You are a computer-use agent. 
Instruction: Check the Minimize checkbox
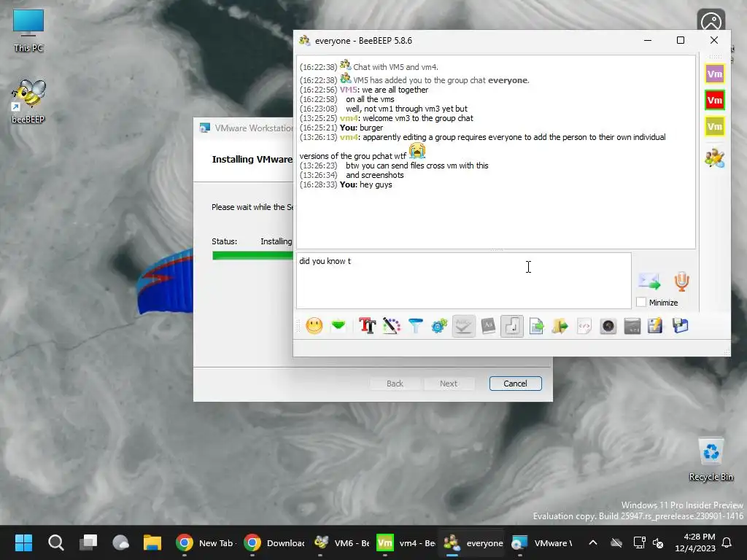pyautogui.click(x=641, y=302)
